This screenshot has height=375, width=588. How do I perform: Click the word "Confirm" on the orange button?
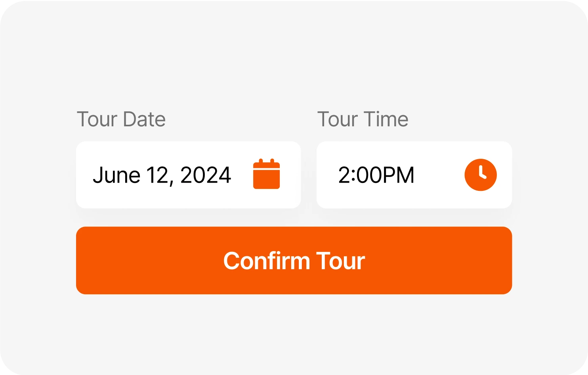tap(266, 261)
